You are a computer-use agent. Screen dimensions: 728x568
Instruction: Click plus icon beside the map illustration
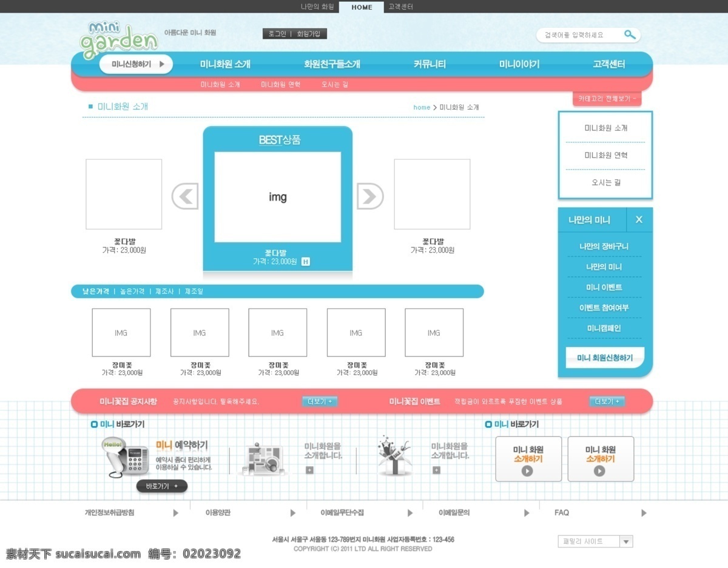tap(309, 470)
